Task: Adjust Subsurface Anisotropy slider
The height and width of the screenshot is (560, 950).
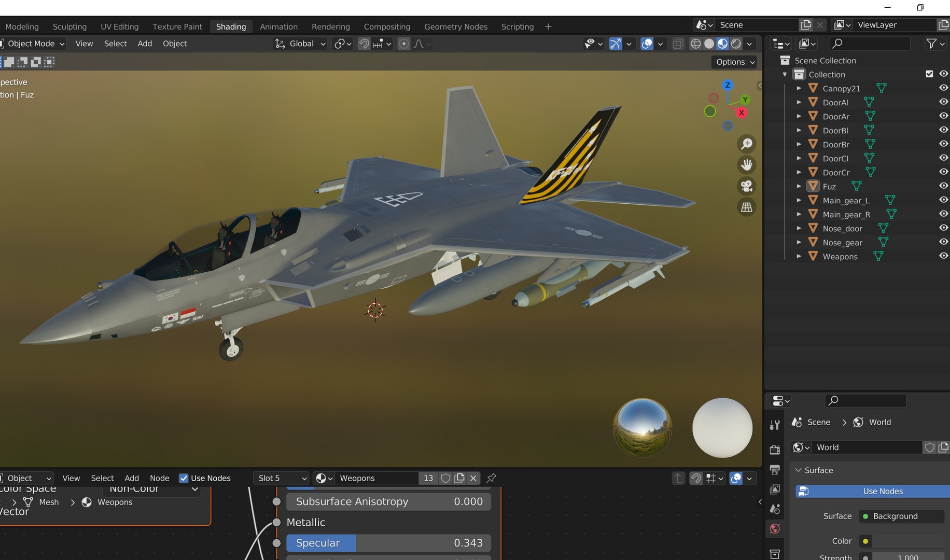Action: (388, 501)
